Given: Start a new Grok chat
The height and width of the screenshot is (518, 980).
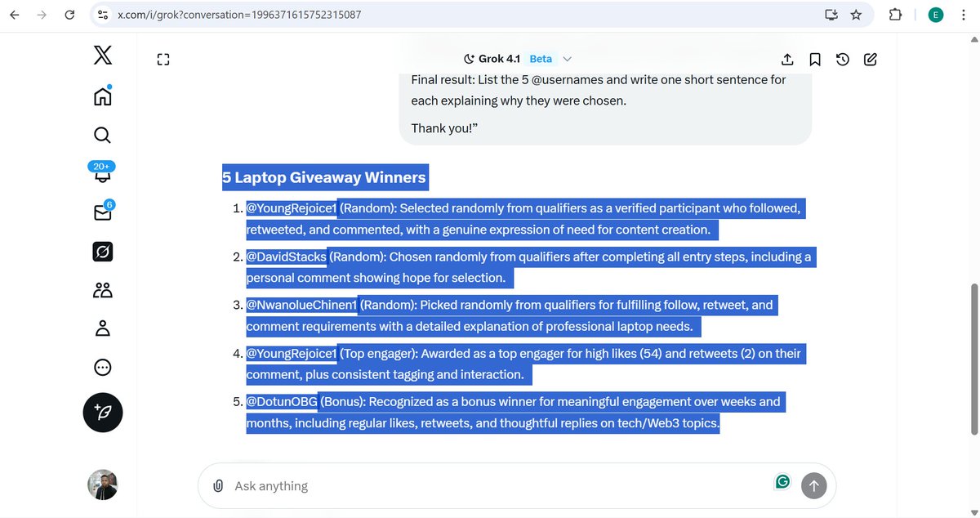Looking at the screenshot, I should pos(869,59).
